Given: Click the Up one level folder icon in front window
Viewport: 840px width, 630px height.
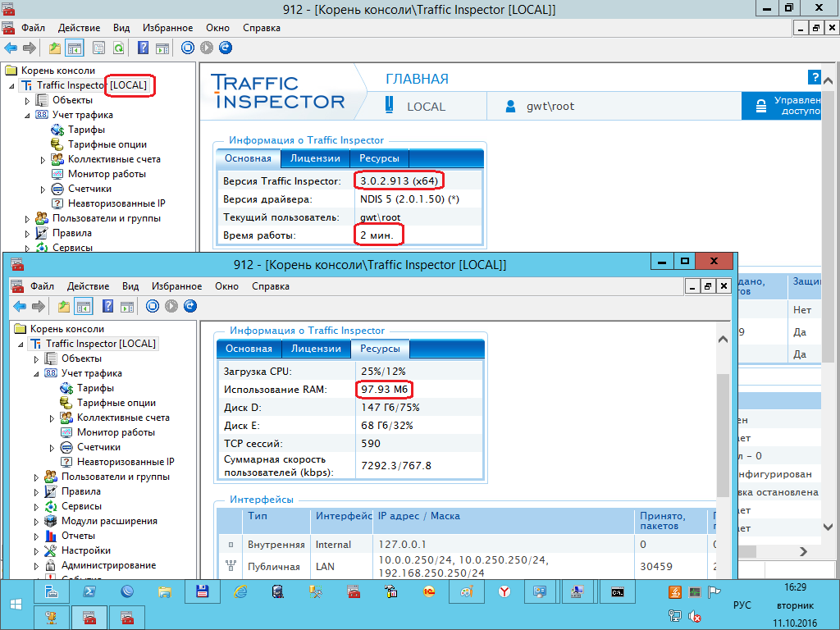Looking at the screenshot, I should click(64, 306).
